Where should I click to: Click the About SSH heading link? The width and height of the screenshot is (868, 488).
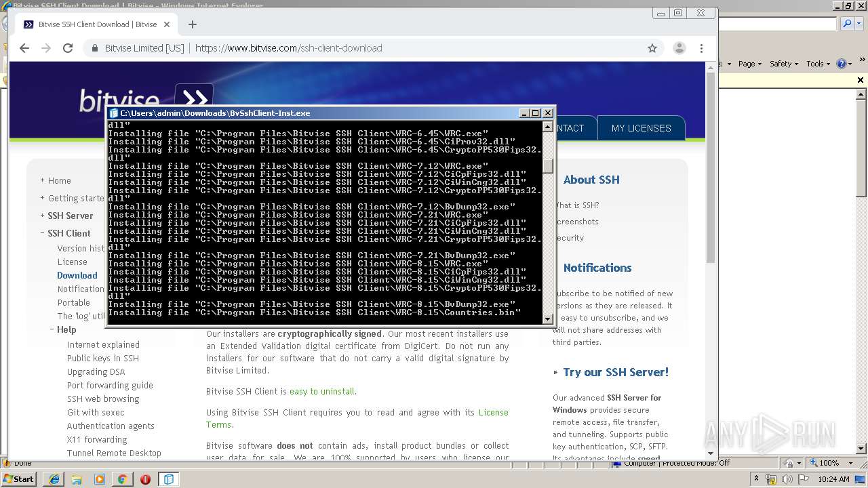coord(591,180)
